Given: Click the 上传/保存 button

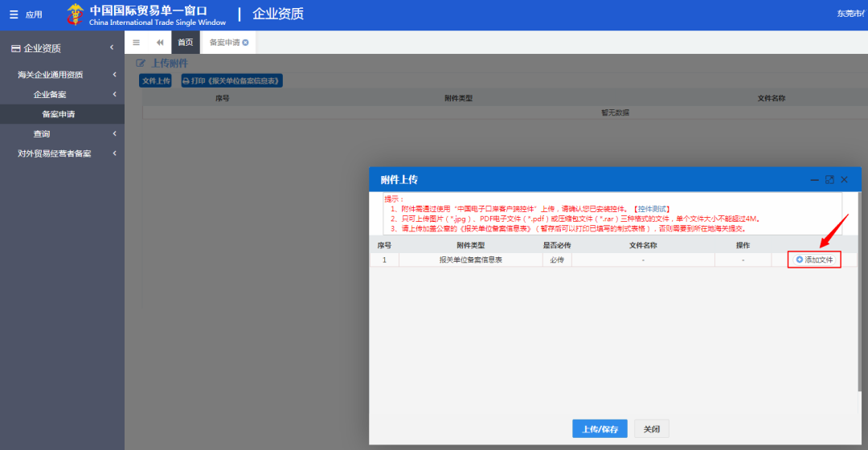Looking at the screenshot, I should tap(600, 429).
